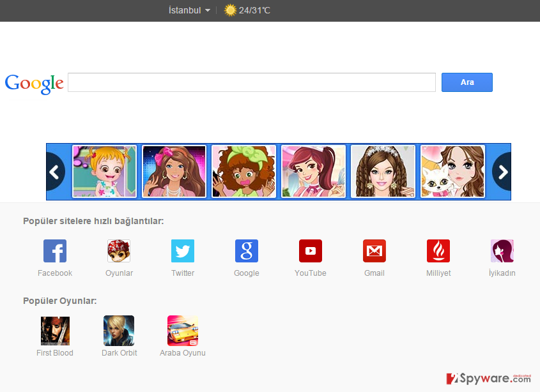
Task: Launch the Araba Oyunu car icon
Action: 183,331
